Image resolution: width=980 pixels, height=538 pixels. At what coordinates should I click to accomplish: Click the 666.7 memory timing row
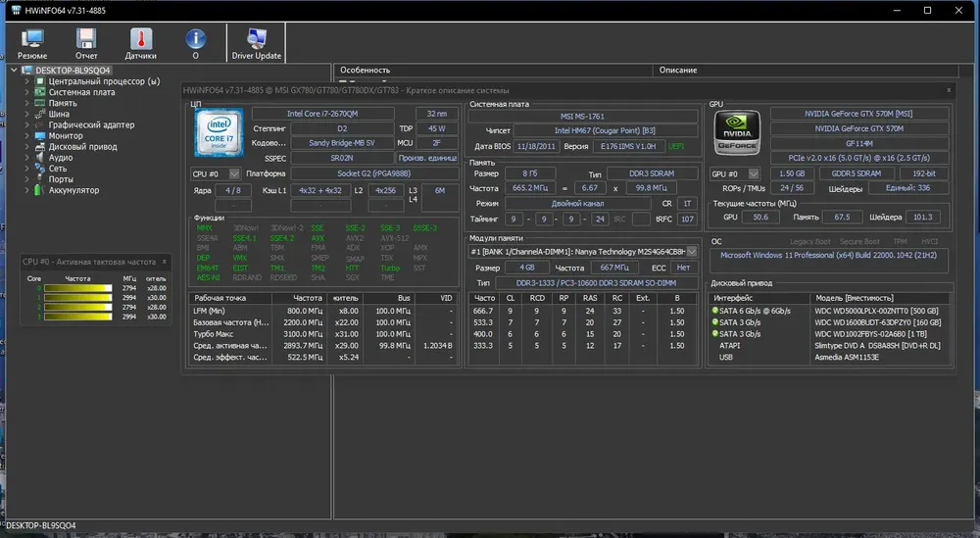pyautogui.click(x=582, y=311)
